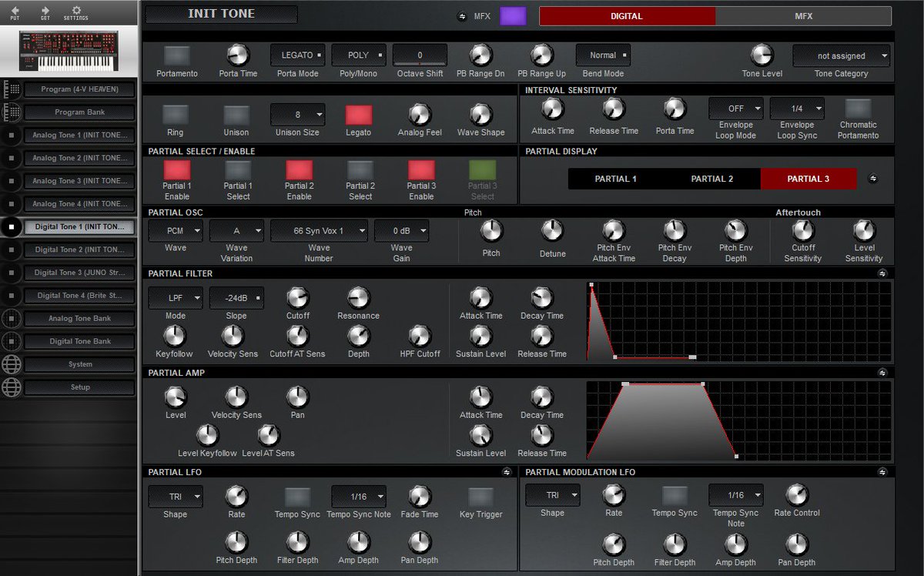Open the System page
The width and height of the screenshot is (924, 576).
pos(79,364)
